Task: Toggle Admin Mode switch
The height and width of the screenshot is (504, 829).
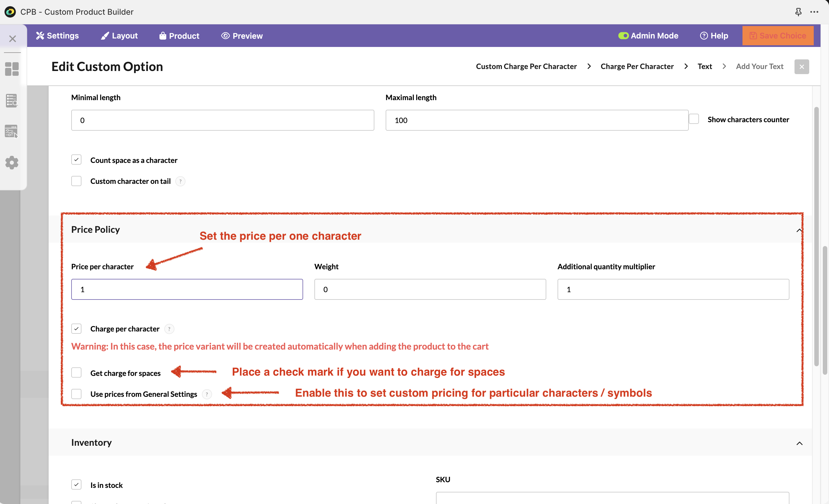Action: pos(623,36)
